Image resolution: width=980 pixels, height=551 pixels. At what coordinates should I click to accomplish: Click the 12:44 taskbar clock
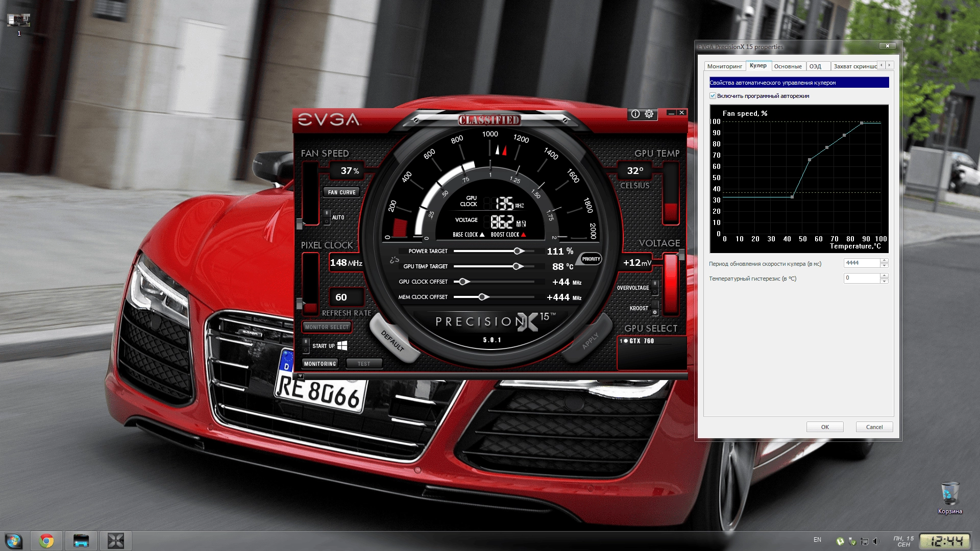pos(944,541)
